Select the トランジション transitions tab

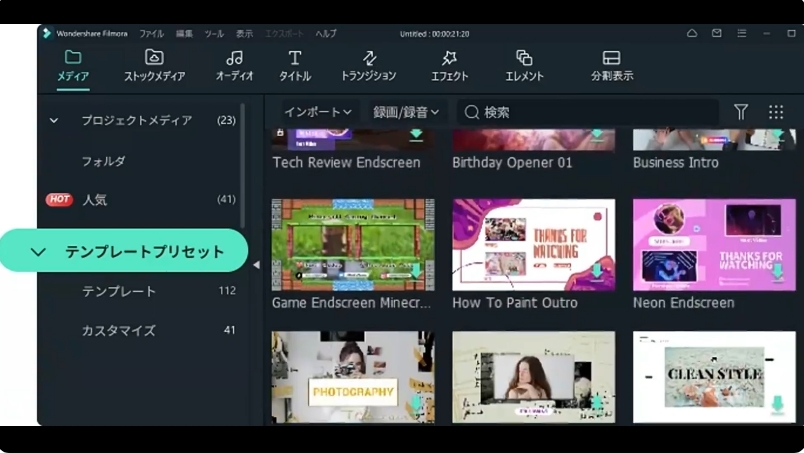[368, 65]
